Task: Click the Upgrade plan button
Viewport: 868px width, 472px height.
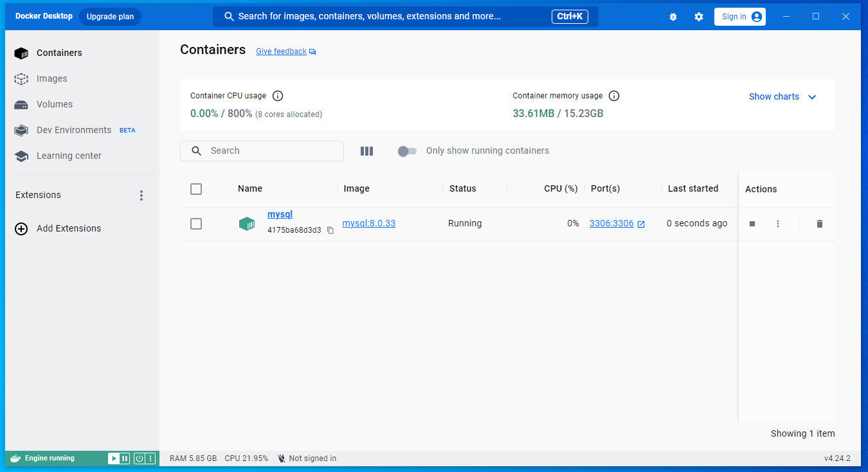Action: click(x=110, y=17)
